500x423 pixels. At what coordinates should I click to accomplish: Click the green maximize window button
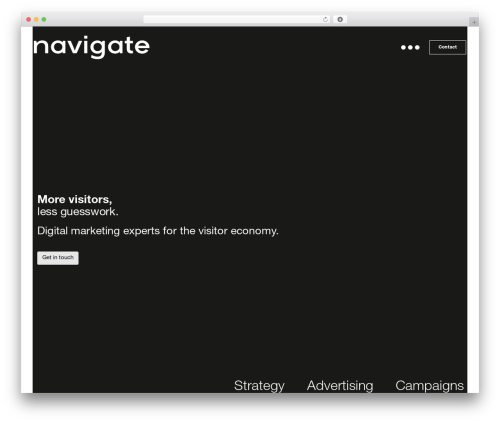[44, 19]
